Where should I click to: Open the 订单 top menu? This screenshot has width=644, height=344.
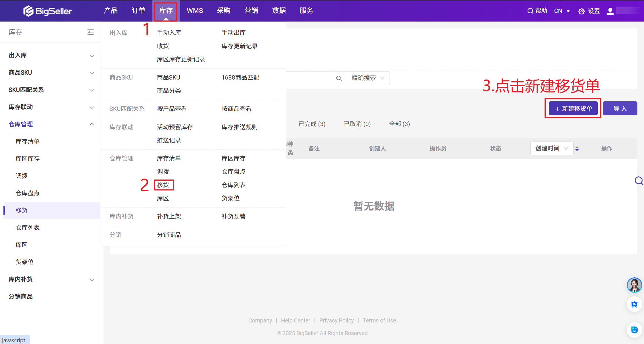pyautogui.click(x=138, y=11)
